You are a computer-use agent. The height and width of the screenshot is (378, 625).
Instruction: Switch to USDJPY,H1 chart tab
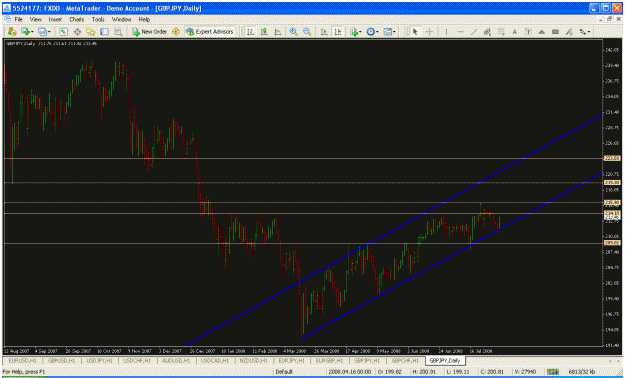point(99,360)
